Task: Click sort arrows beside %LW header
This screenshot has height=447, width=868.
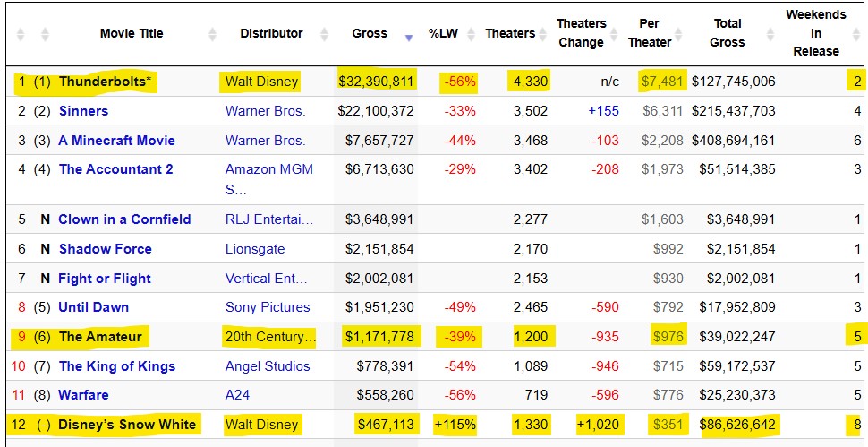Action: click(x=471, y=34)
